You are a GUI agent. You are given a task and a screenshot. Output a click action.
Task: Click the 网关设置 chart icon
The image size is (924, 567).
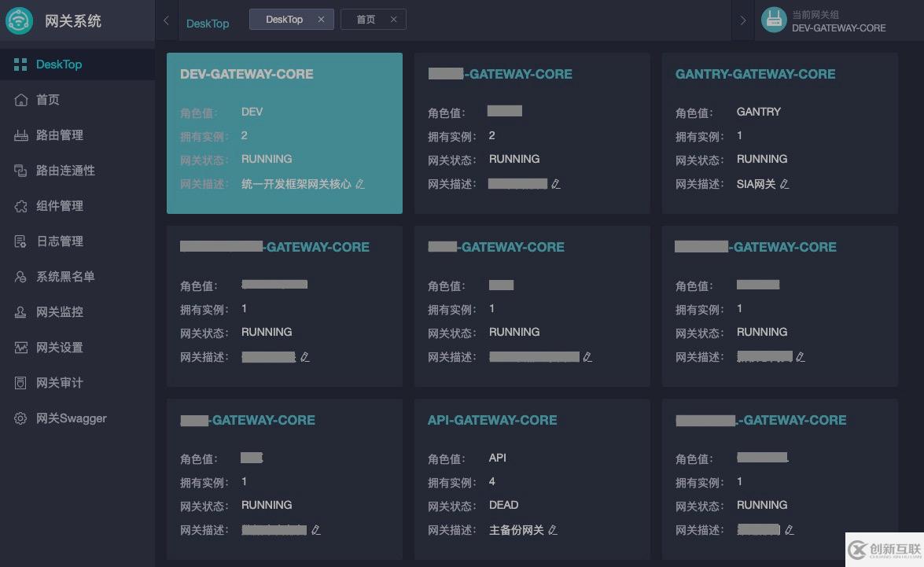(20, 347)
